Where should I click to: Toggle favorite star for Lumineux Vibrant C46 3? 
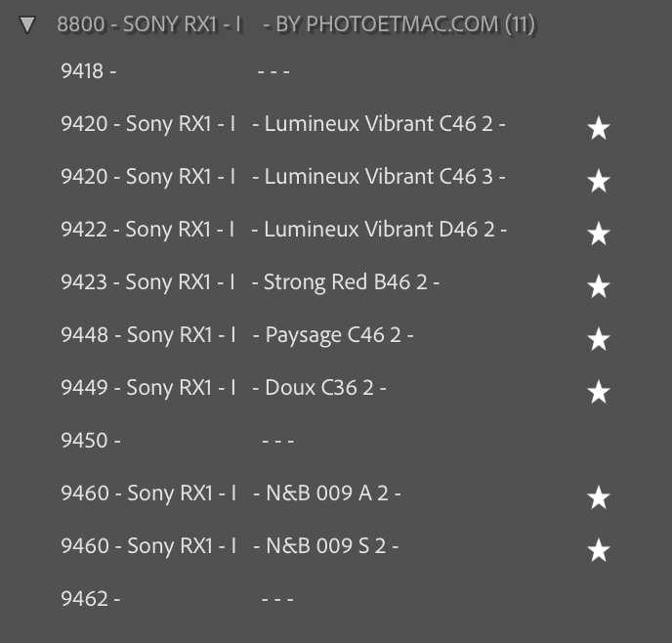pos(598,181)
